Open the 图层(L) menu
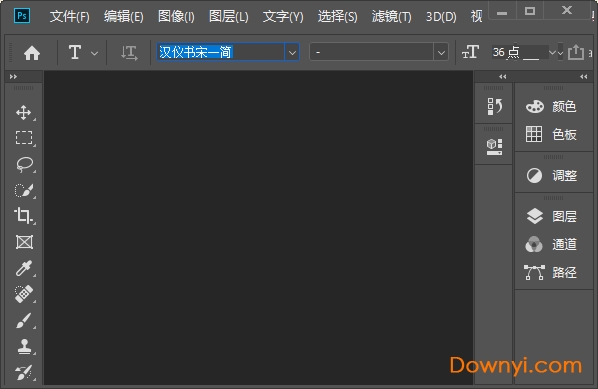This screenshot has width=598, height=389. coord(228,16)
